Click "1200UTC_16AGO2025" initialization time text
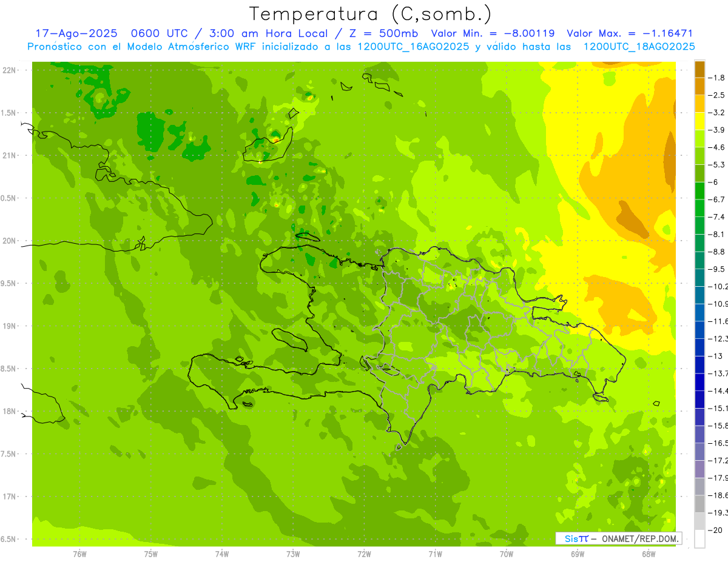 pyautogui.click(x=414, y=47)
